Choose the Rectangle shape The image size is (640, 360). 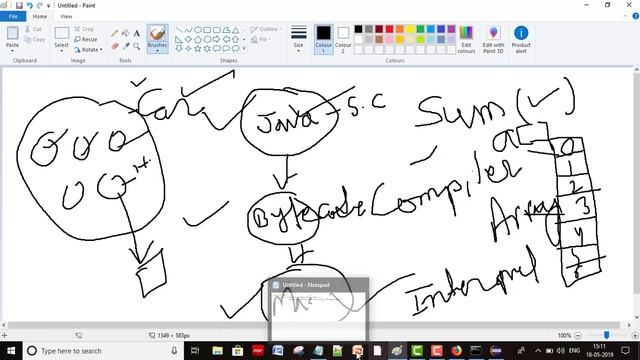(x=207, y=30)
